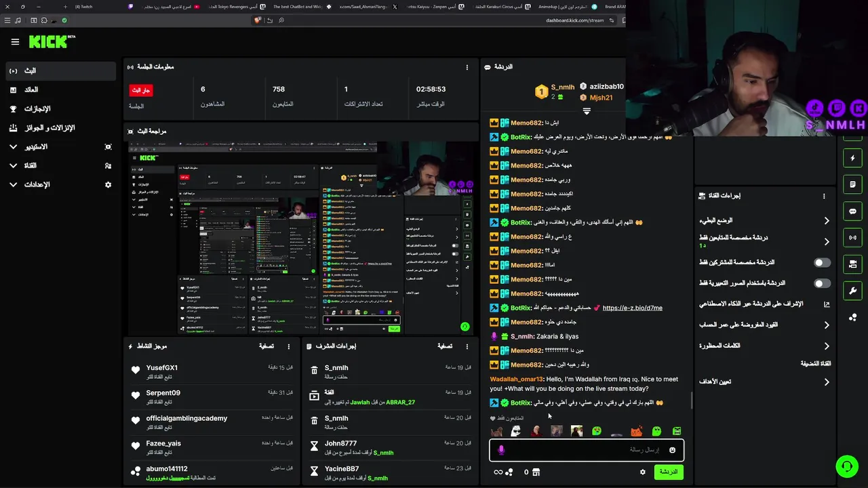This screenshot has width=868, height=488.
Task: Click Serpent09 in activity feed
Action: pos(163,392)
